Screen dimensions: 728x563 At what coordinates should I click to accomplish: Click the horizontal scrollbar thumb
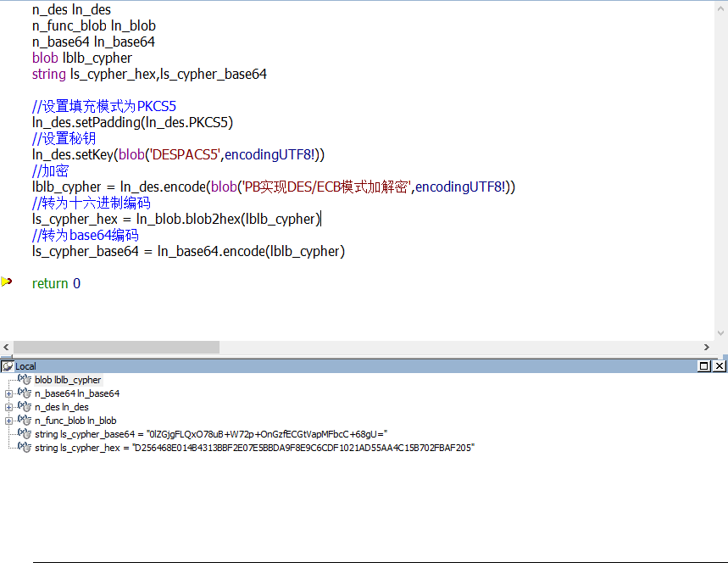(x=117, y=347)
